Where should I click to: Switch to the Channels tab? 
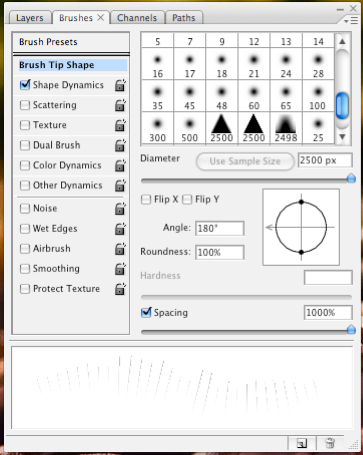(137, 18)
